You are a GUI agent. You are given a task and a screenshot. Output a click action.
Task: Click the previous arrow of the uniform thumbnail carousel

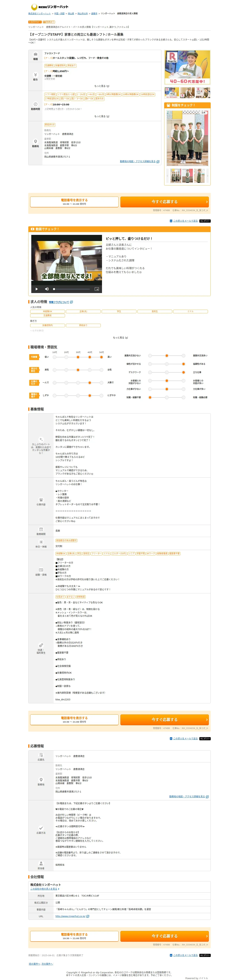click(168, 176)
